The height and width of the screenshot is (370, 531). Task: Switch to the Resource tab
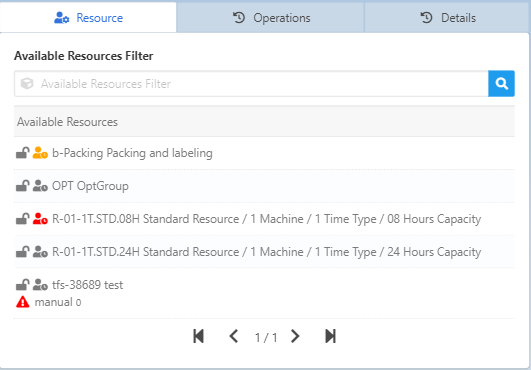88,18
